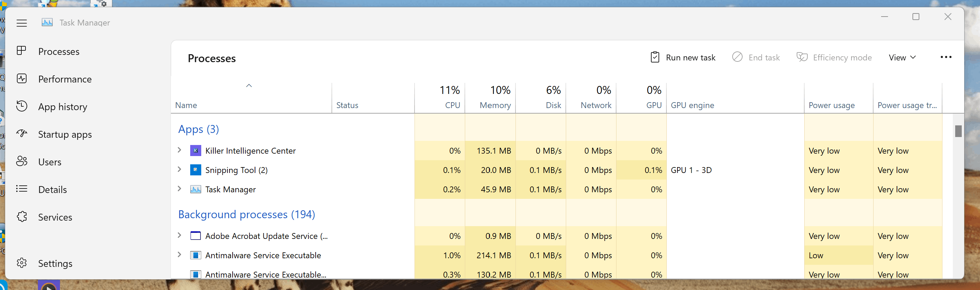Expand the Adobe Acrobat Update Service entry
The image size is (980, 290).
pyautogui.click(x=180, y=235)
